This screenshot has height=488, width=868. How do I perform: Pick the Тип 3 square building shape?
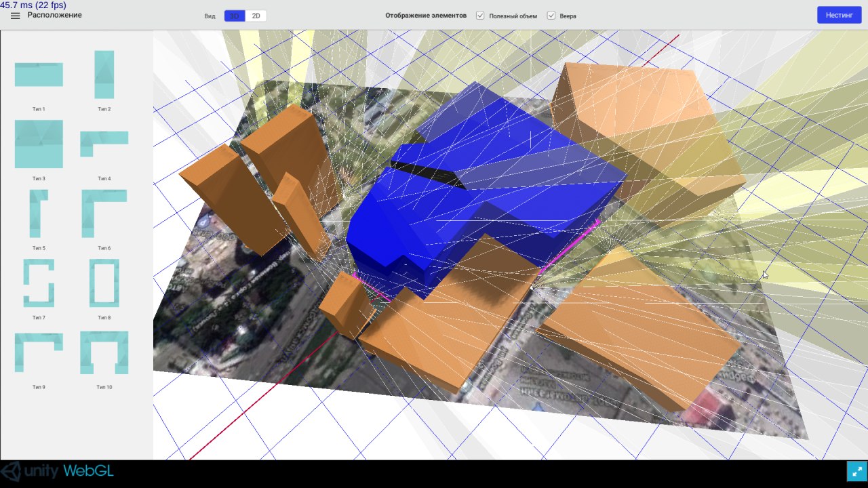[x=39, y=144]
